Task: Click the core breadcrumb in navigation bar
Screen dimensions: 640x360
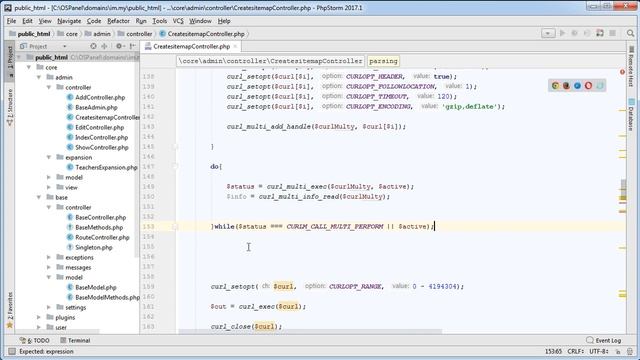Action: tap(68, 34)
